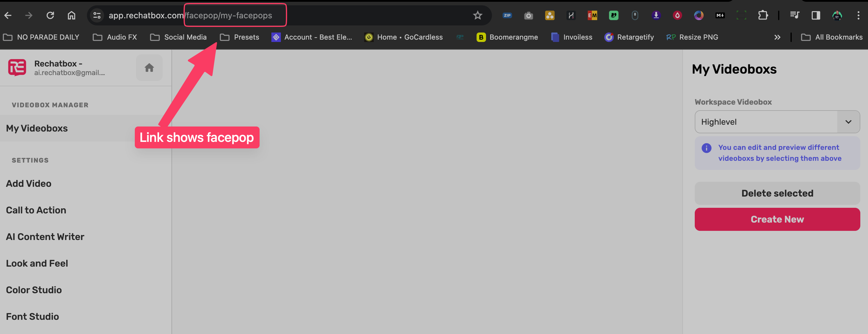Click the sidebar home icon button
The width and height of the screenshot is (868, 334).
[149, 68]
